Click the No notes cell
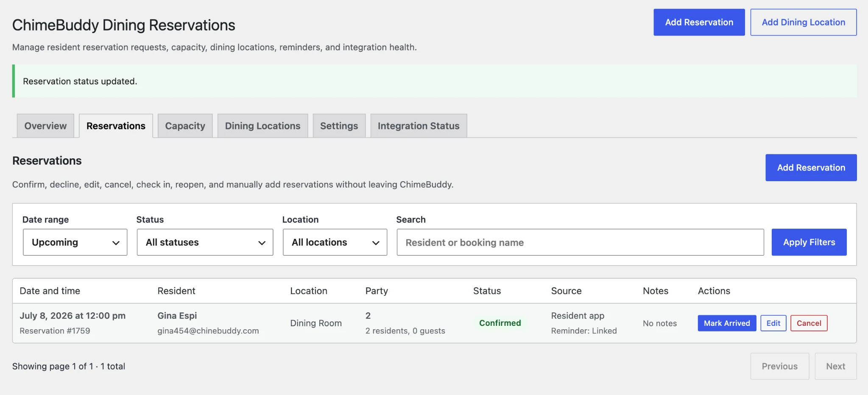The image size is (868, 395). point(660,323)
